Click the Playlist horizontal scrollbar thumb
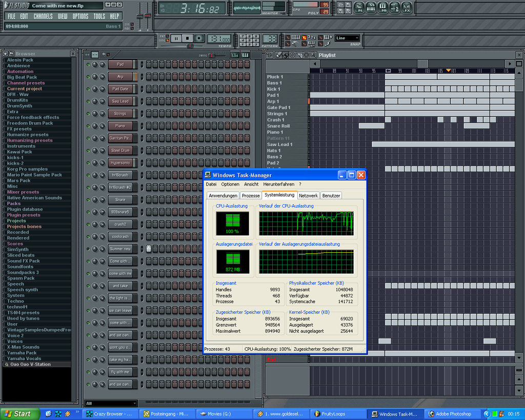525x420 pixels. 422,64
